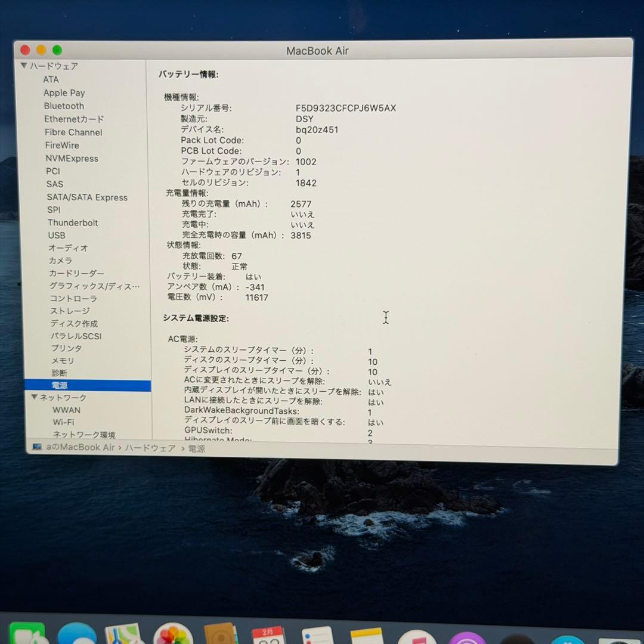The width and height of the screenshot is (644, 644).
Task: Open Contacts from the Dock
Action: (221, 634)
